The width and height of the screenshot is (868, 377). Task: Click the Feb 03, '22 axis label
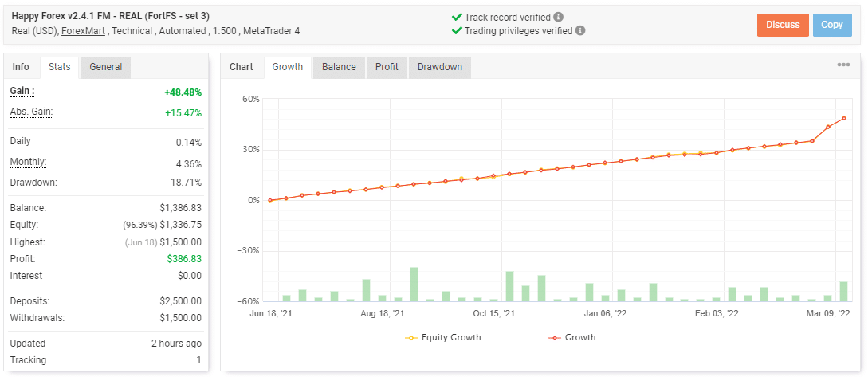coord(717,313)
